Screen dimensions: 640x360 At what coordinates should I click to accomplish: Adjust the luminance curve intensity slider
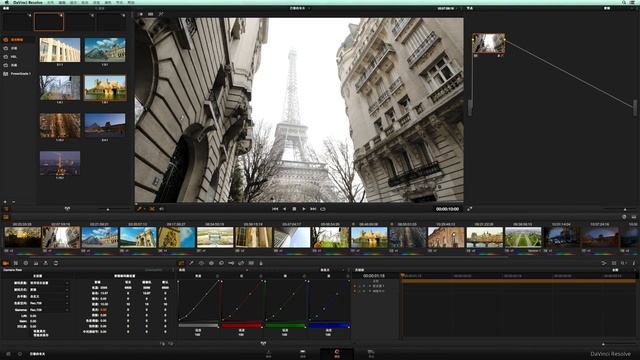pyautogui.click(x=198, y=326)
